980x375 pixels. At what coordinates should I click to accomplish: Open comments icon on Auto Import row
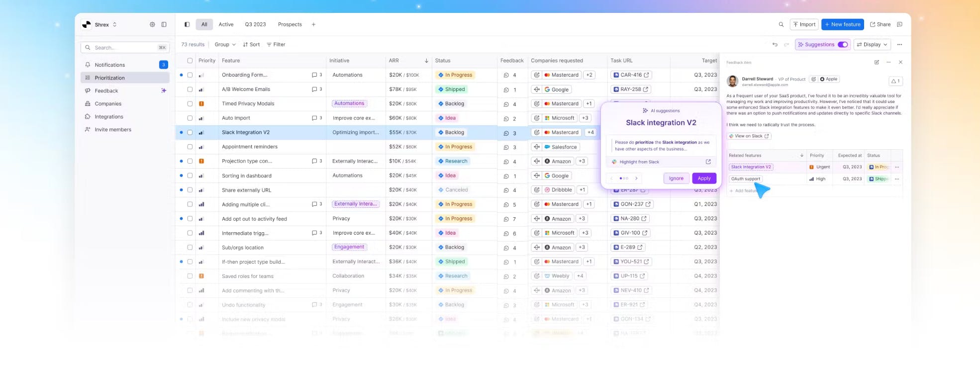tap(314, 118)
